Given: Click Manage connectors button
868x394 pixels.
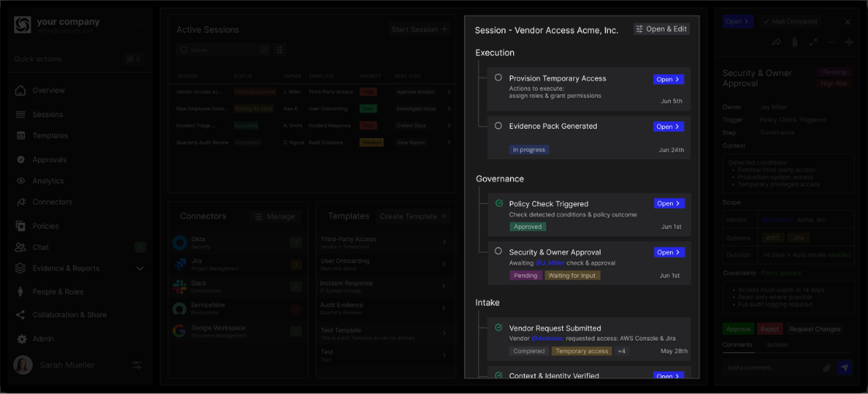Looking at the screenshot, I should click(x=275, y=216).
